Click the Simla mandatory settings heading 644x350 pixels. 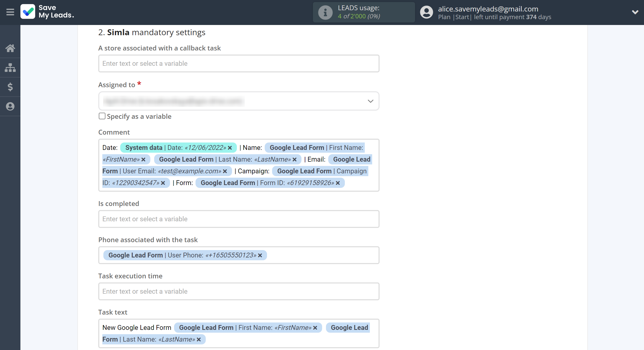152,32
